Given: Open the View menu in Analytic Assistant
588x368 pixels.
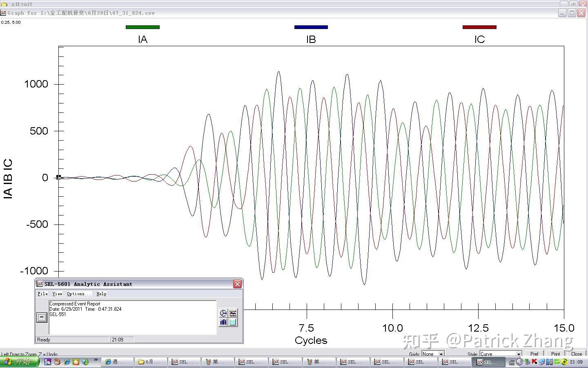Looking at the screenshot, I should 57,294.
